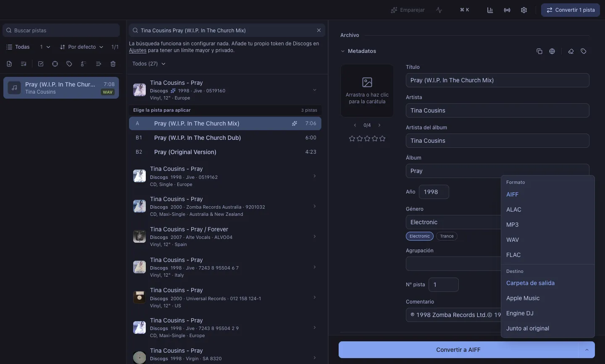
Task: Show next cover art with right arrow
Action: 379,125
